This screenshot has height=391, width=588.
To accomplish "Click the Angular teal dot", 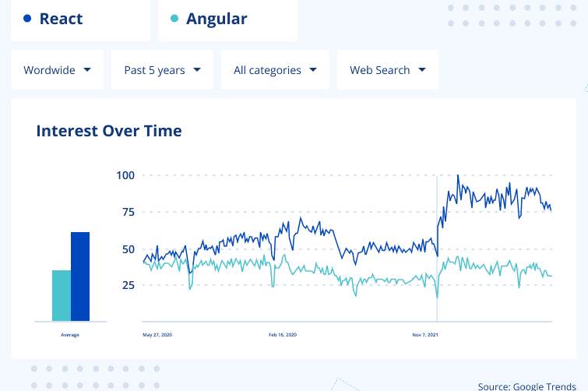I will [x=174, y=19].
